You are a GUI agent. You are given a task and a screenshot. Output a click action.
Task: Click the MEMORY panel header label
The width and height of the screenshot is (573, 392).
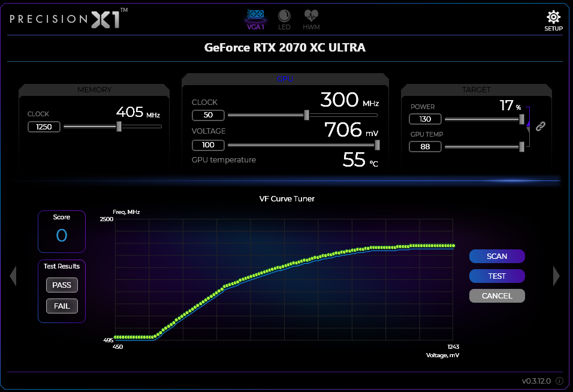tap(94, 89)
